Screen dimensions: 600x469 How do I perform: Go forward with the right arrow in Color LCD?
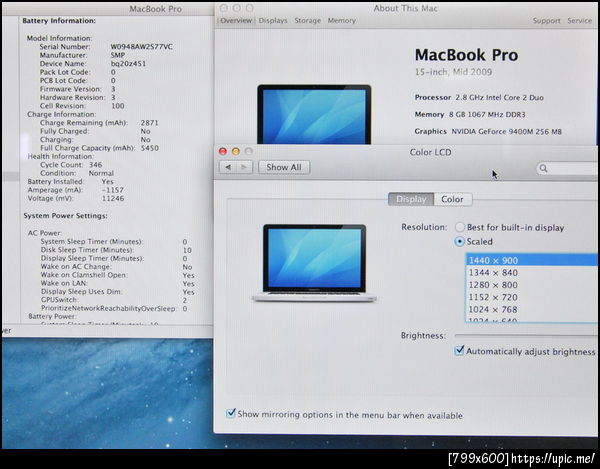click(x=244, y=167)
